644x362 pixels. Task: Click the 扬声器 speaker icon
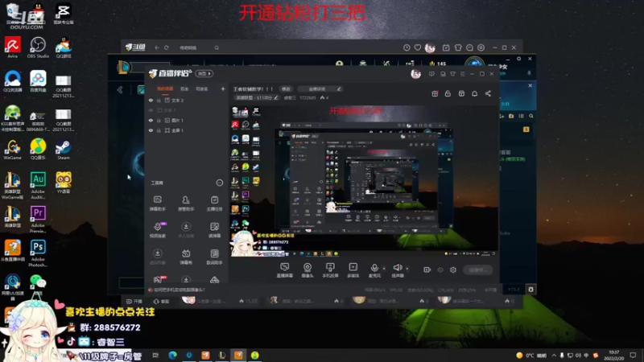[x=397, y=269]
